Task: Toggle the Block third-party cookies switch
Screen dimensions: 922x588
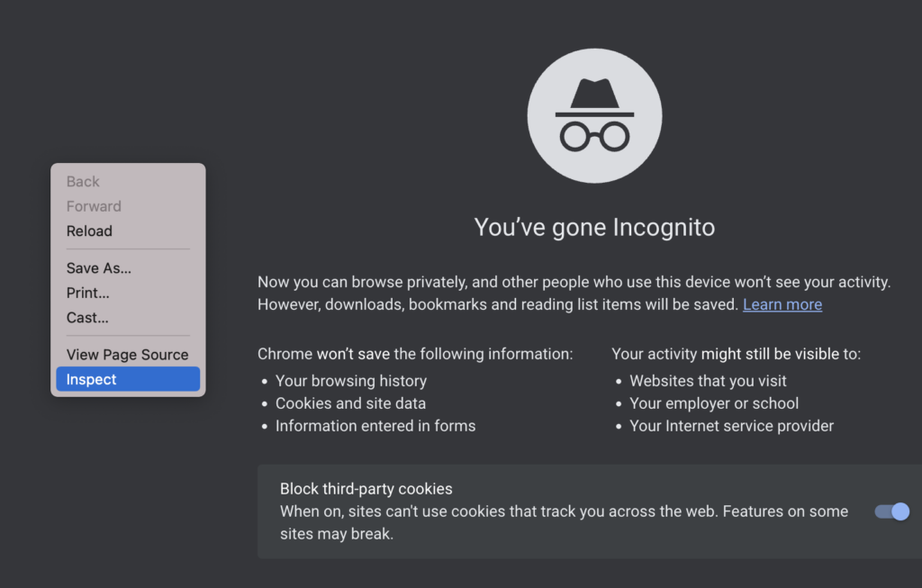Action: [x=892, y=511]
